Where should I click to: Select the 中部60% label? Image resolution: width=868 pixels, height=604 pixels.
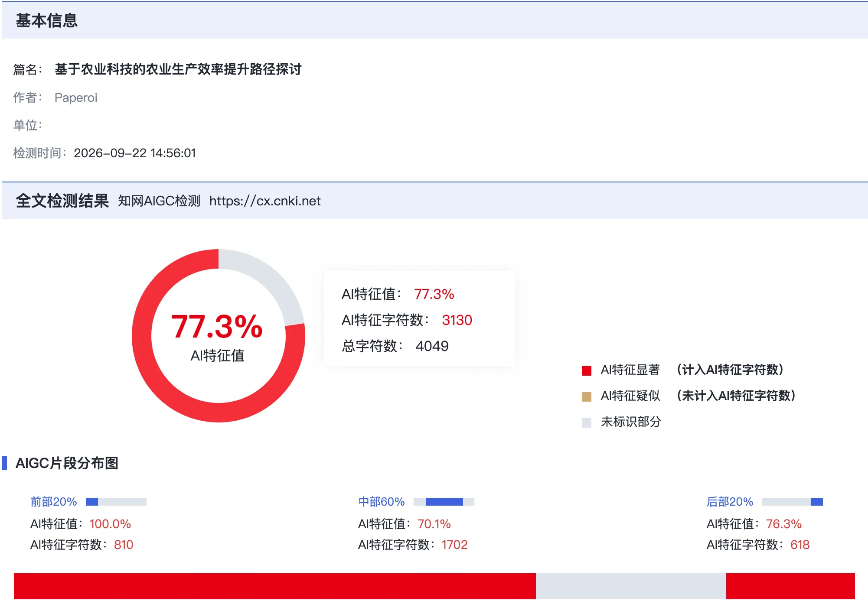[382, 502]
